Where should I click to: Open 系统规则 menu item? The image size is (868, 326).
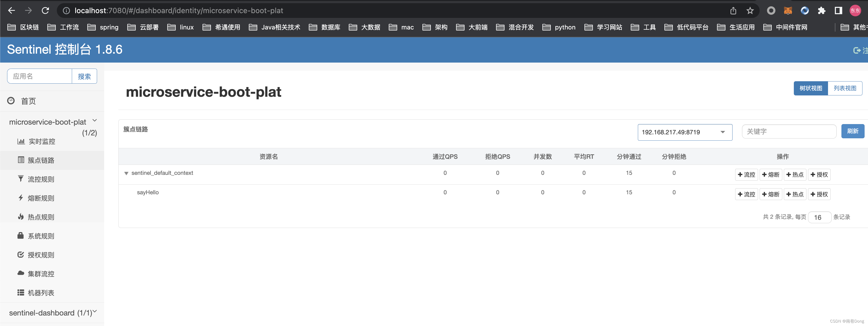(41, 236)
